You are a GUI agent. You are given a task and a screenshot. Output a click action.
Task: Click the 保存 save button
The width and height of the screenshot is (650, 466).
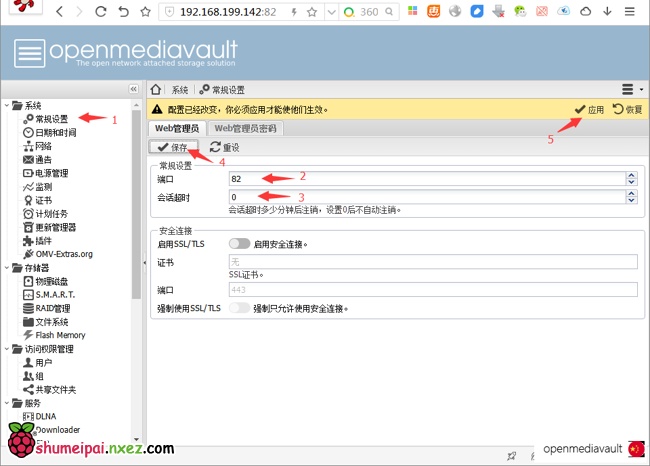pyautogui.click(x=173, y=147)
